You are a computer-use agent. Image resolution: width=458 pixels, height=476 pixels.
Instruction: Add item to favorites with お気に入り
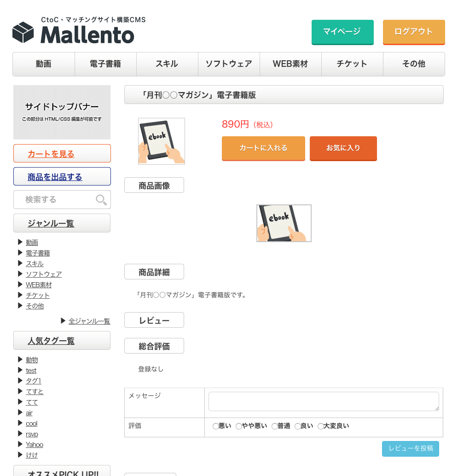click(343, 148)
